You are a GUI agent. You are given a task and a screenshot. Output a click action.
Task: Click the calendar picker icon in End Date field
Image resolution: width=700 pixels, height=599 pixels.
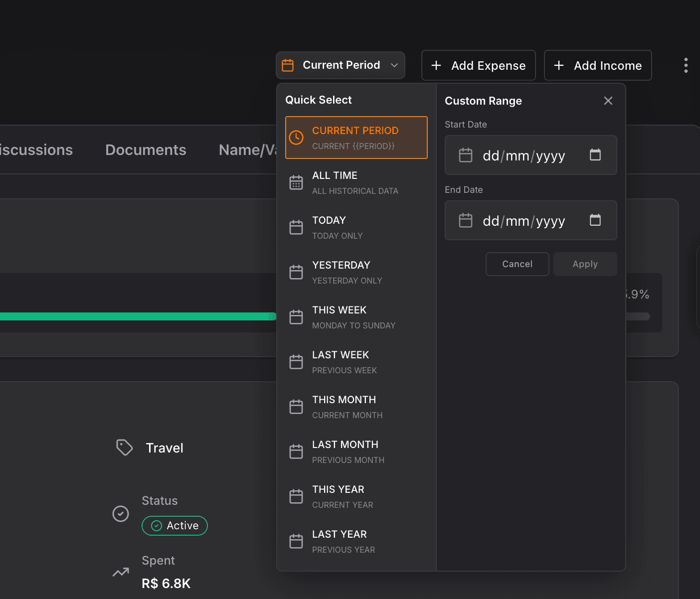[x=595, y=220]
